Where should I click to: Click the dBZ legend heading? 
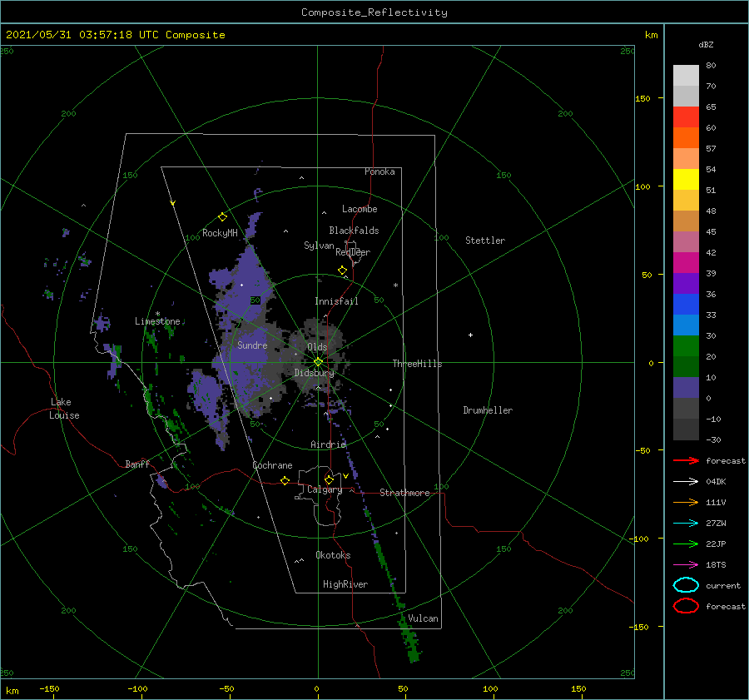706,44
